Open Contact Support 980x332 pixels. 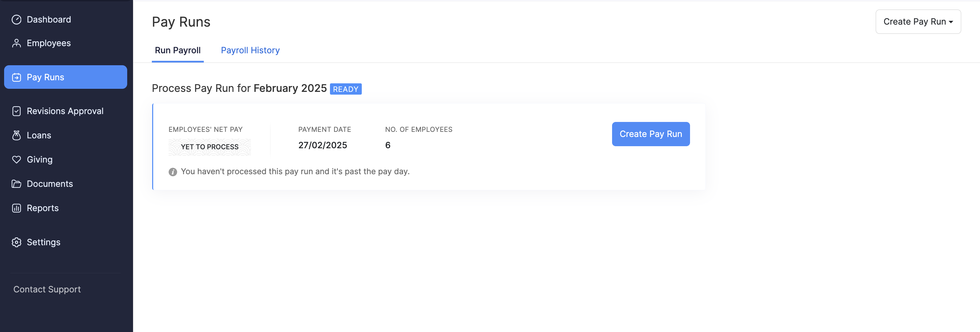click(47, 289)
